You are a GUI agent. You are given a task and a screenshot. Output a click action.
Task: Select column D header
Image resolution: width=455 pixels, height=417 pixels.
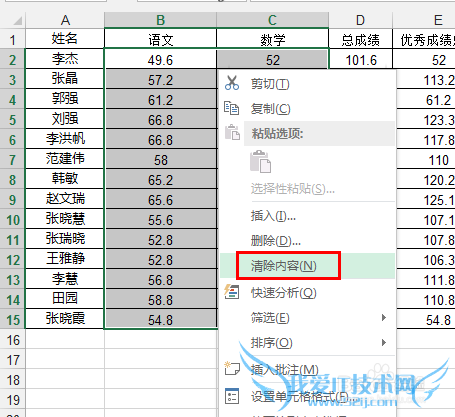(x=360, y=21)
